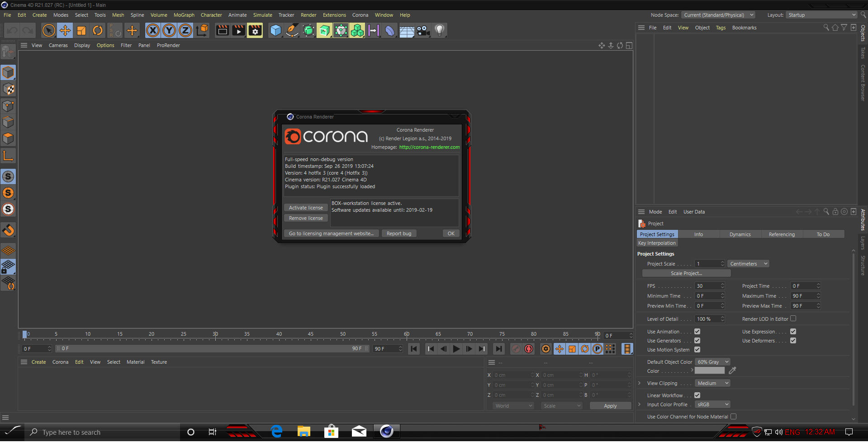Click the Record Active Objects icon
Image resolution: width=868 pixels, height=442 pixels.
(x=516, y=349)
